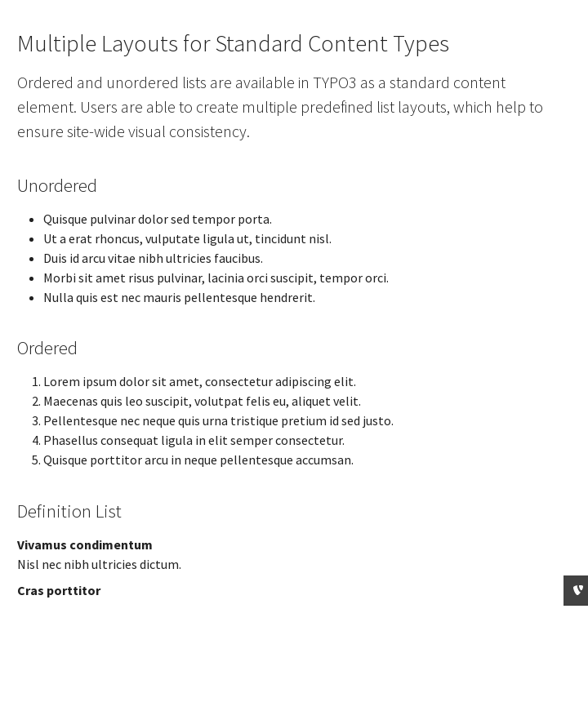Viewport: 588px width, 702px height.
Task: Select the Quisque pulvinar dolor bullet item
Action: pyautogui.click(x=158, y=219)
